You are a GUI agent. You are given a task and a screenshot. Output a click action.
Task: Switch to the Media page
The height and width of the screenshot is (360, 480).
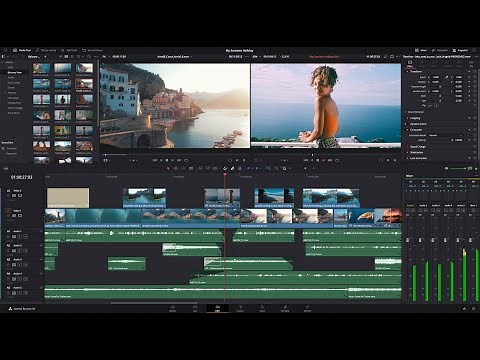pyautogui.click(x=172, y=309)
